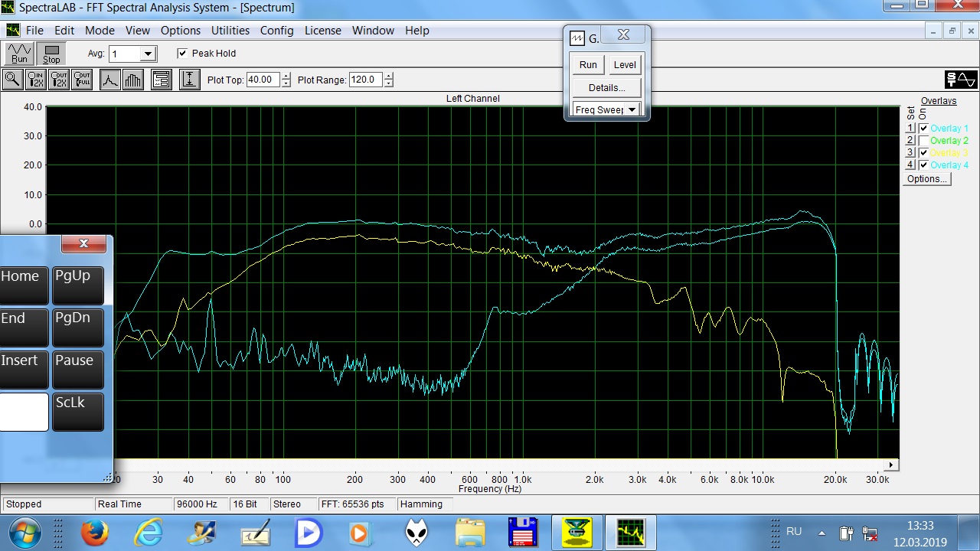Screen dimensions: 980x551
Task: Toggle the Peak Hold checkbox
Action: [x=182, y=54]
